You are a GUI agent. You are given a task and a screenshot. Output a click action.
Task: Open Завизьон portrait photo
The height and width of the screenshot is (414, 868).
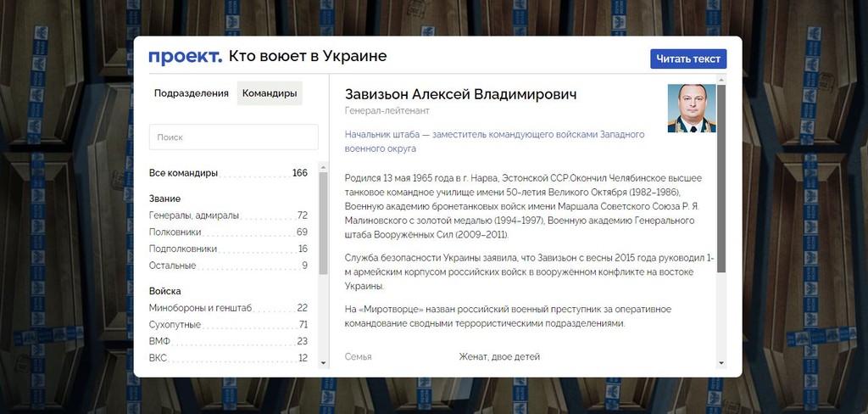[x=692, y=108]
